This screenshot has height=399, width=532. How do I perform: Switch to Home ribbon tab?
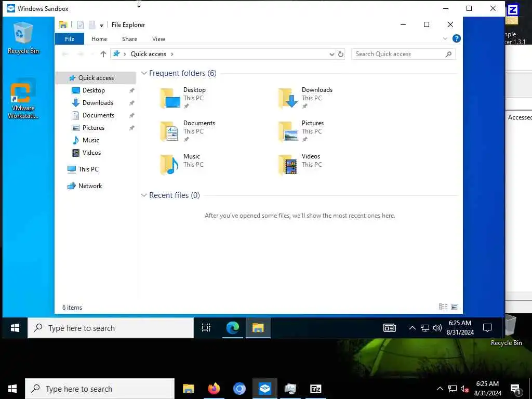tap(99, 38)
